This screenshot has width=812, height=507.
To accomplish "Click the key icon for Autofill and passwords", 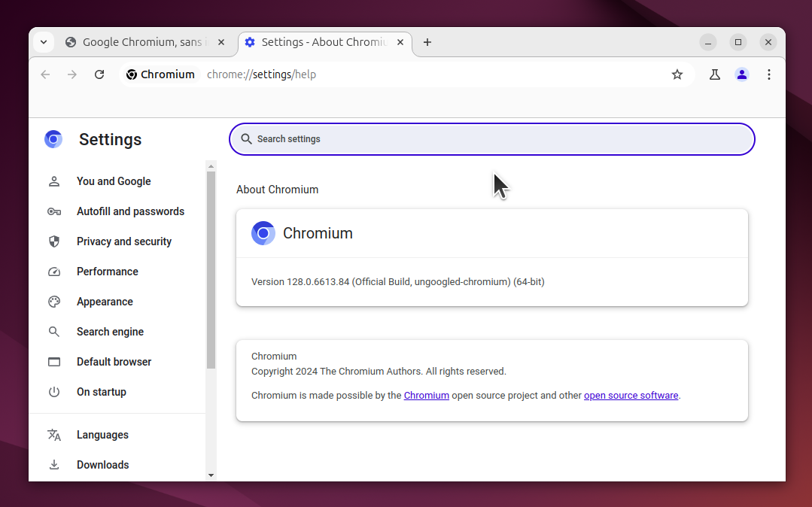I will pos(54,211).
